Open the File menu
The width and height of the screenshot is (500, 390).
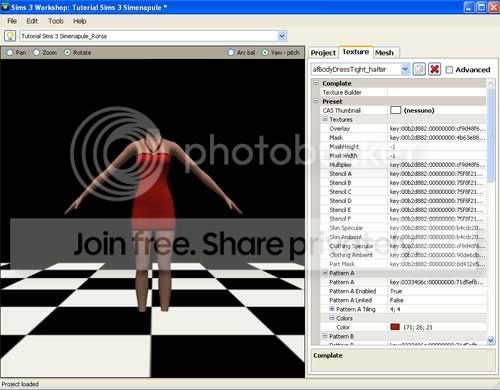(x=12, y=21)
